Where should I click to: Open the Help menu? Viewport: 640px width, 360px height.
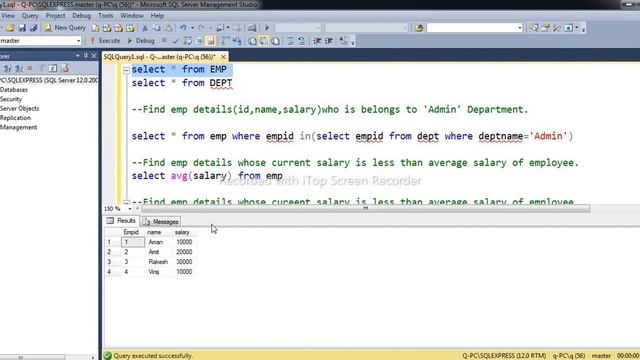[157, 16]
